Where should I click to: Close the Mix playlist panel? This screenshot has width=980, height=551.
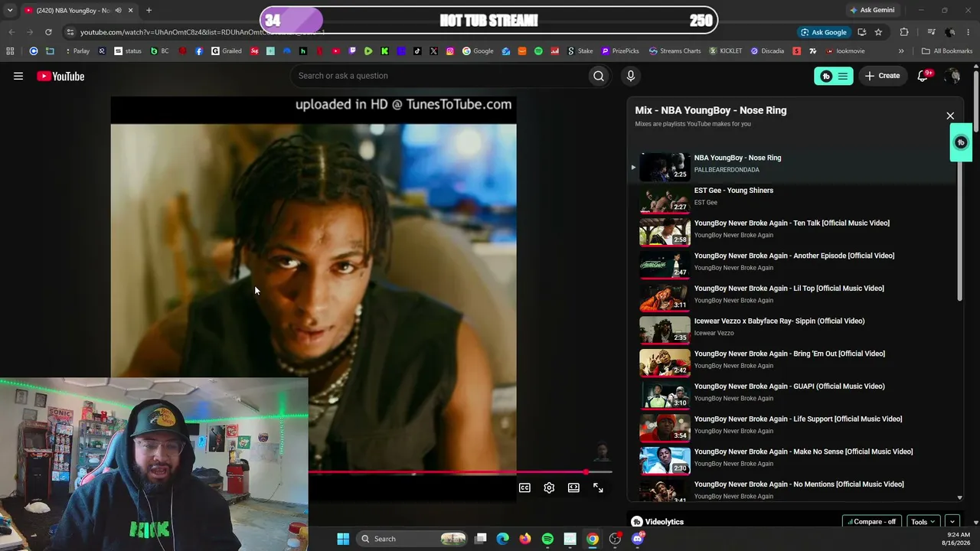(950, 116)
